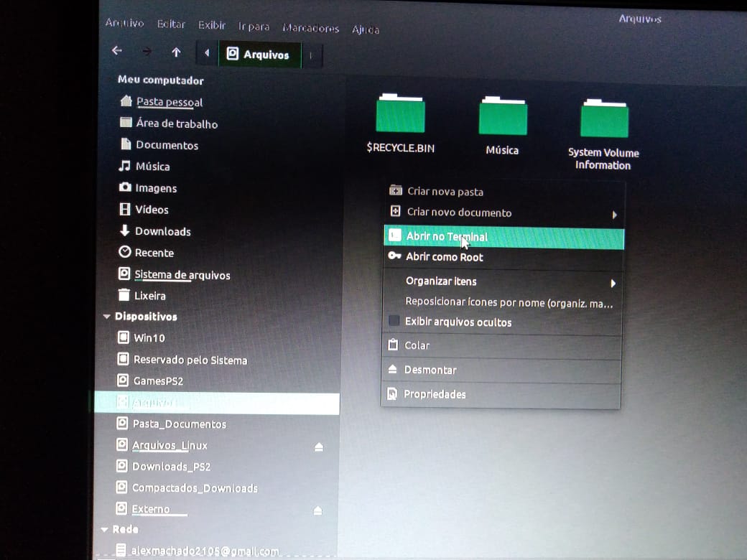
Task: Choose Propriedades from the context menu
Action: point(501,394)
